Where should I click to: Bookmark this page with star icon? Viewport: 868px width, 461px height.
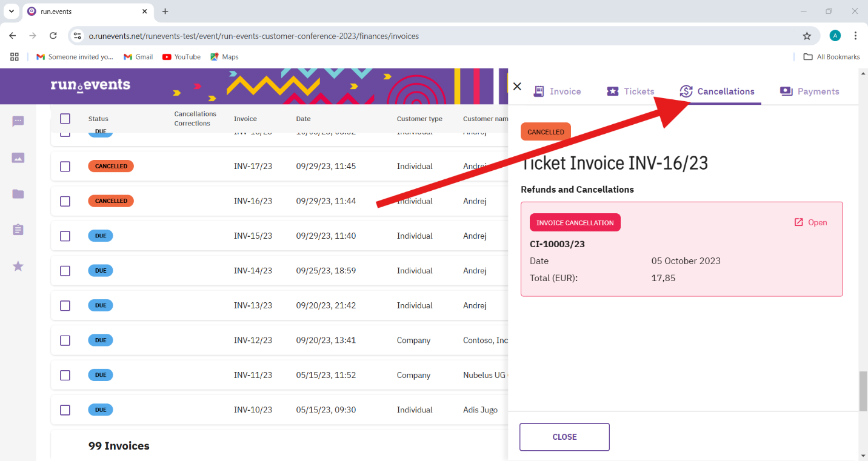click(807, 36)
